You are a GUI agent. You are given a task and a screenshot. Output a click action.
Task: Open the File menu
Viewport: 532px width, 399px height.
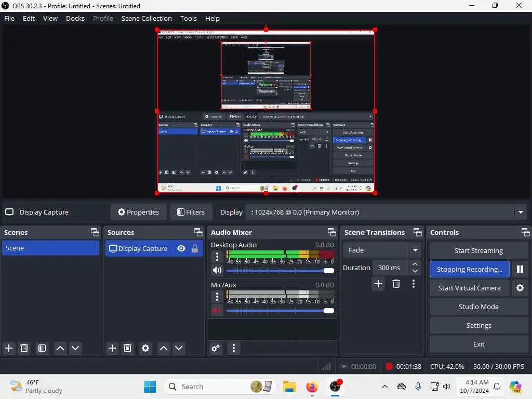click(9, 18)
